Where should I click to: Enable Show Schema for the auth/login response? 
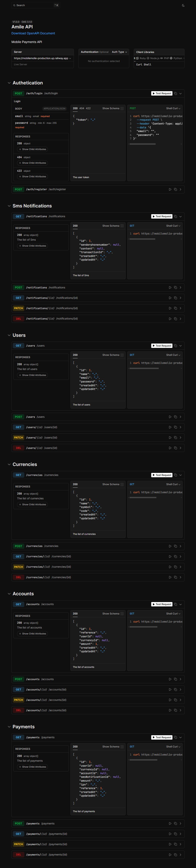(122, 108)
